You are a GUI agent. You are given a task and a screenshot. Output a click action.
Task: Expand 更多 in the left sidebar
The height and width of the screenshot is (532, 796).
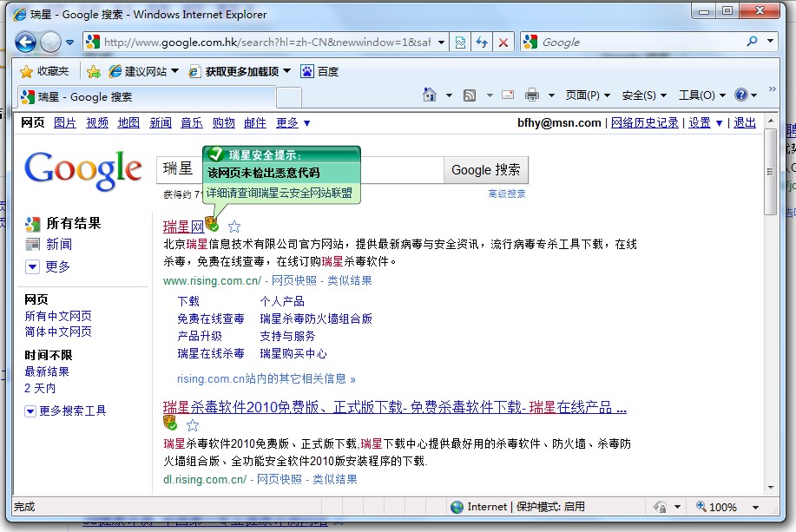pos(48,266)
